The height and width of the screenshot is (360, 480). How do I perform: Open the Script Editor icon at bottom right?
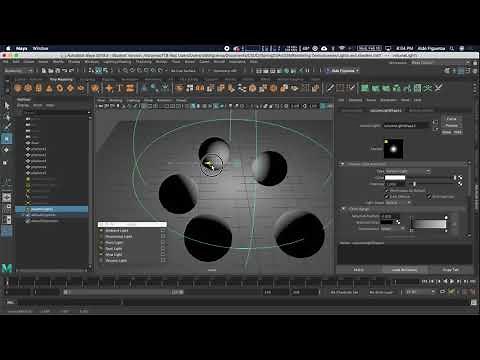474,302
